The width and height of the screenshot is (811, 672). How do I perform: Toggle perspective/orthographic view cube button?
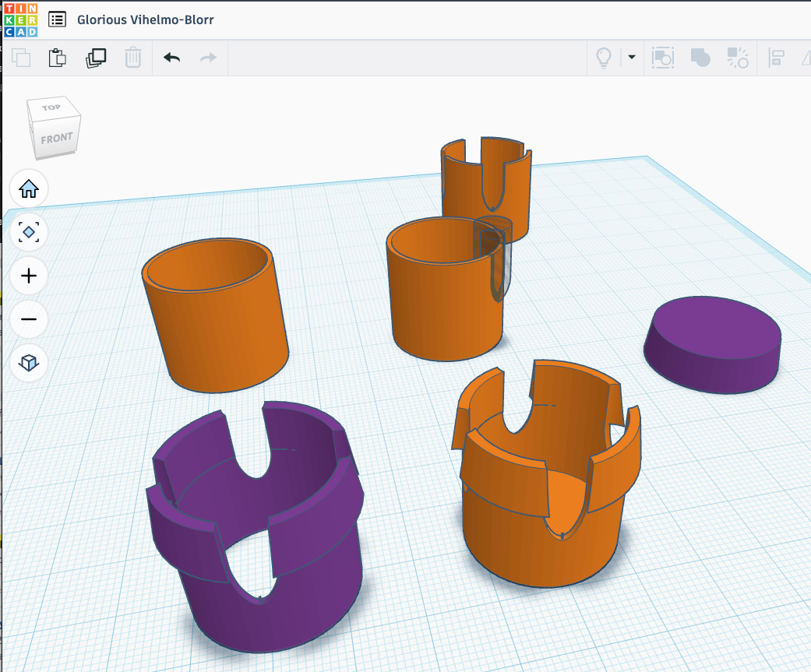(x=29, y=363)
